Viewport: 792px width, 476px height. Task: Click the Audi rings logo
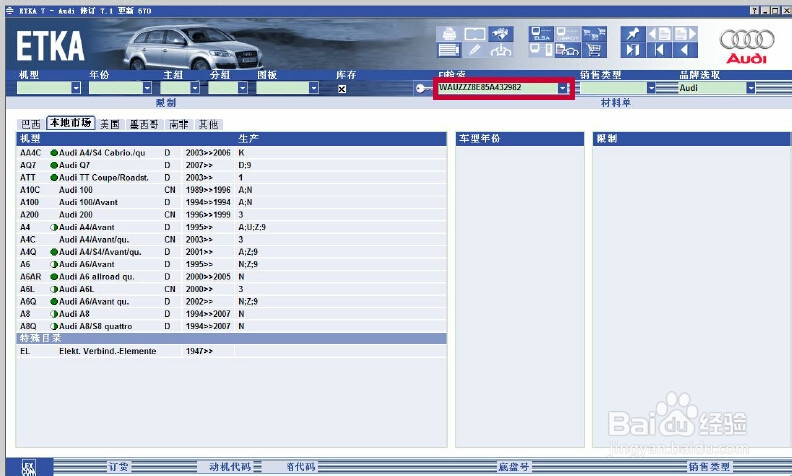pyautogui.click(x=747, y=39)
